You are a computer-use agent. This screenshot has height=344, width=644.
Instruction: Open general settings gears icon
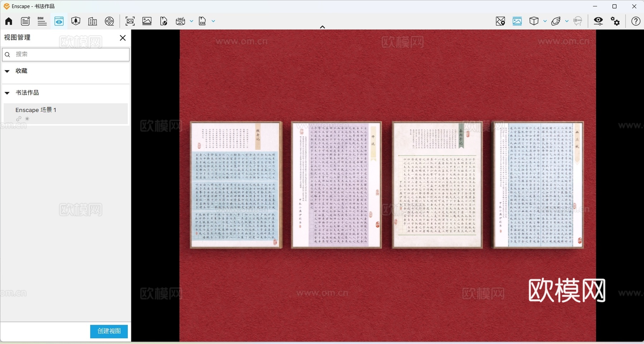(615, 21)
